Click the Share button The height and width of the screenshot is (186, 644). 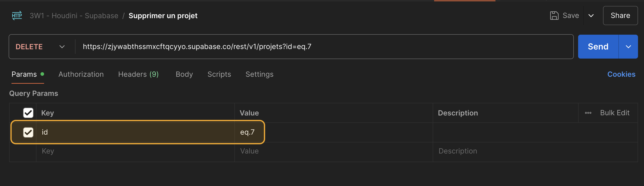620,16
